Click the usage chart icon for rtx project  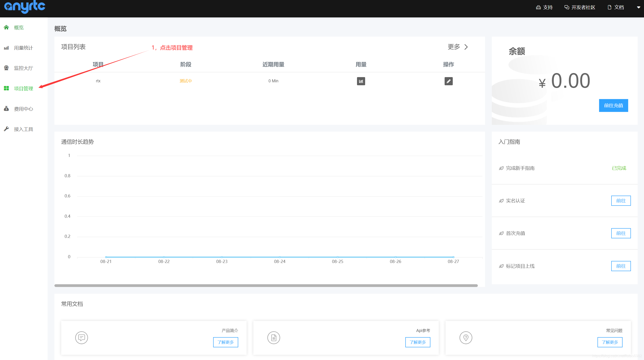pyautogui.click(x=361, y=81)
